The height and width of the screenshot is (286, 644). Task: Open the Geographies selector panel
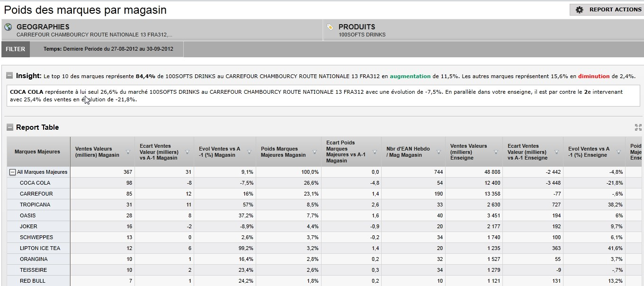point(162,30)
